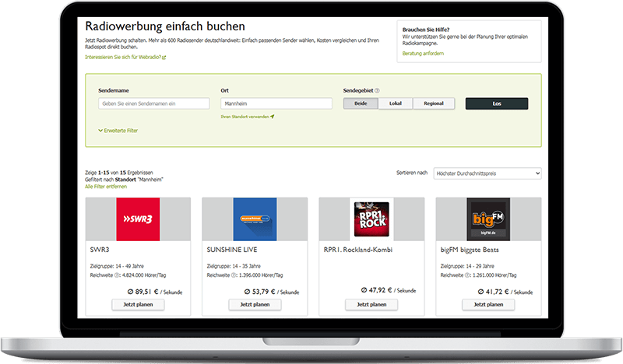Viewport: 623px width, 364px height.
Task: Select Beide broadcast area option
Action: click(361, 103)
